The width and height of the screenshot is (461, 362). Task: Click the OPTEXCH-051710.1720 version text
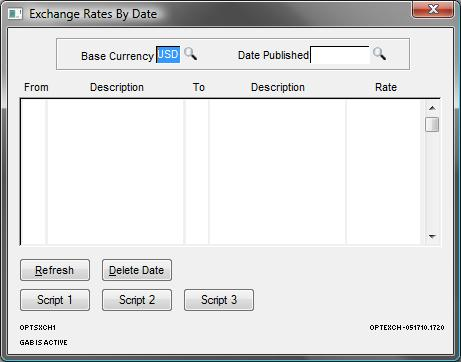point(407,328)
